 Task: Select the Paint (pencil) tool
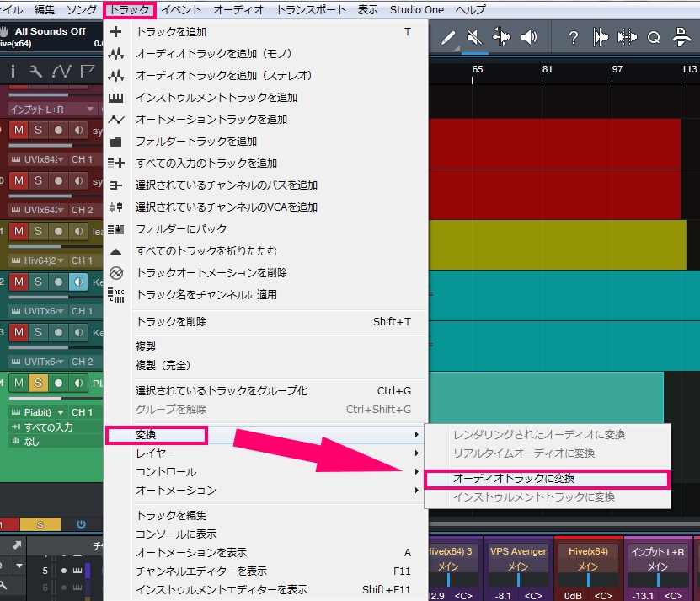coord(448,37)
